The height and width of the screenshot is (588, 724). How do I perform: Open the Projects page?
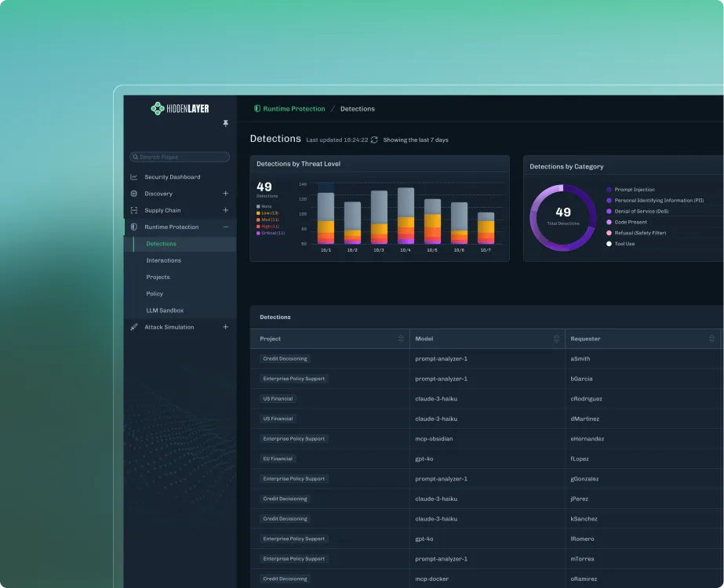158,277
